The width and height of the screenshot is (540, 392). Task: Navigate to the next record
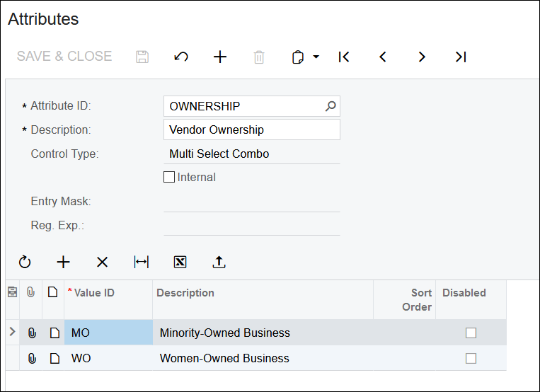[422, 57]
